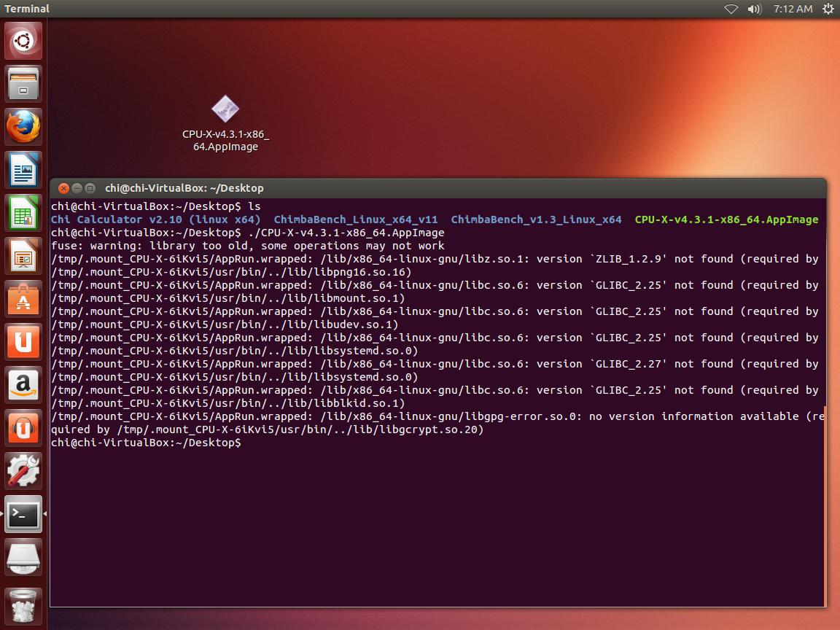Screen dimensions: 840x630
Task: Open Ubuntu Software Center
Action: click(23, 298)
